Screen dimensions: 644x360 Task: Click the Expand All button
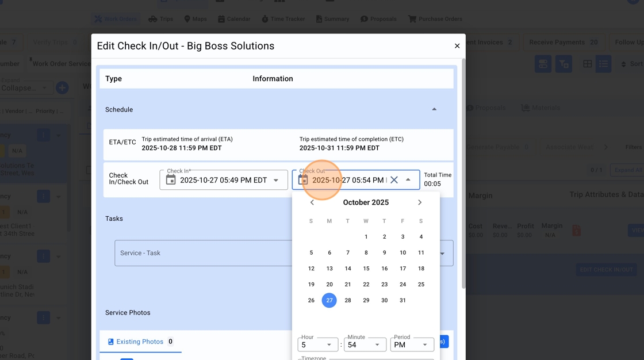(x=628, y=170)
